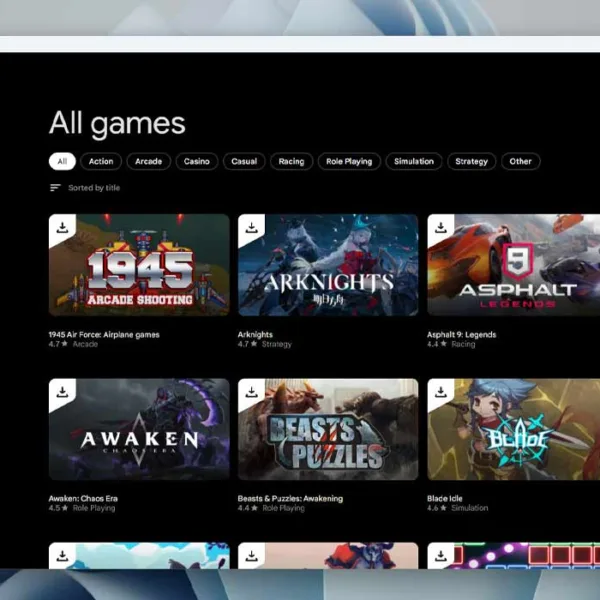Screen dimensions: 600x600
Task: Open the Blade Idle thumbnail
Action: click(514, 429)
